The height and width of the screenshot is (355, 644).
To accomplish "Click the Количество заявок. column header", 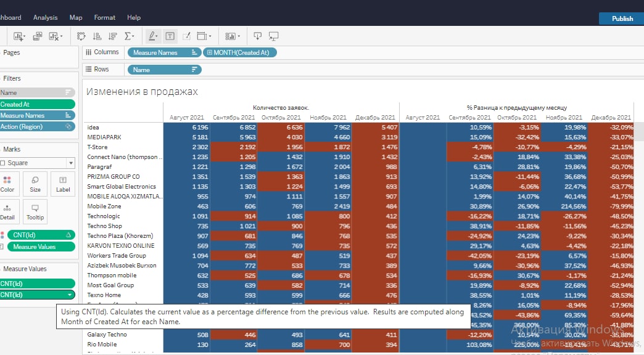I will tap(281, 107).
